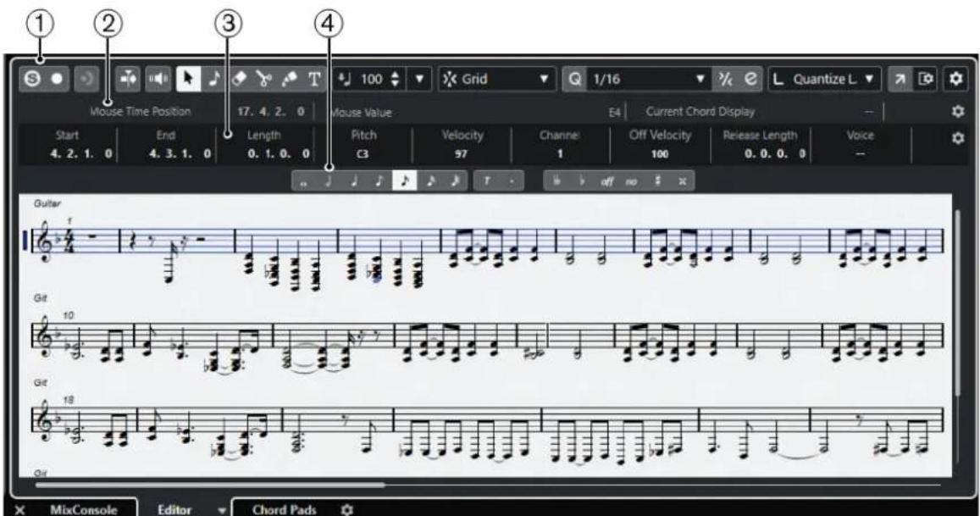The height and width of the screenshot is (516, 980).
Task: Click the Voice value field
Action: 861,154
